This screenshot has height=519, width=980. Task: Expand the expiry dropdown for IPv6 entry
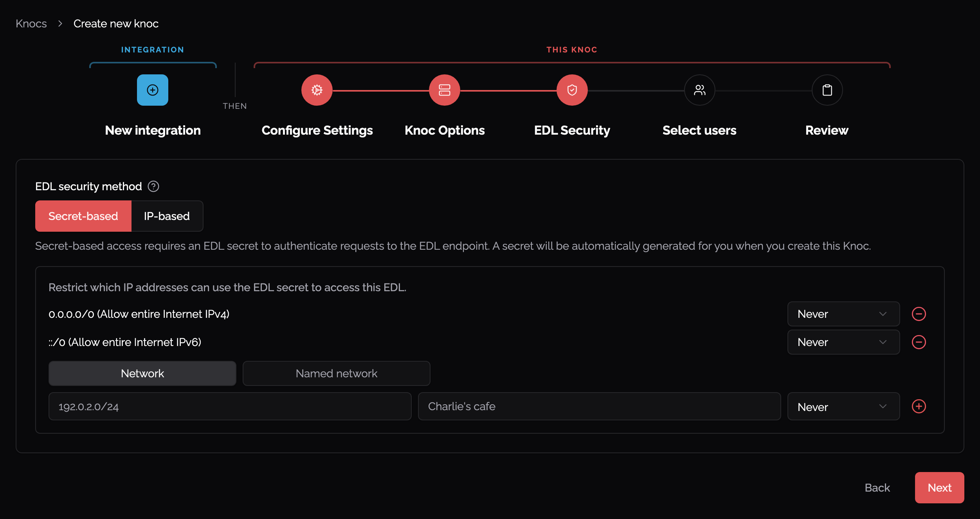[x=843, y=342]
